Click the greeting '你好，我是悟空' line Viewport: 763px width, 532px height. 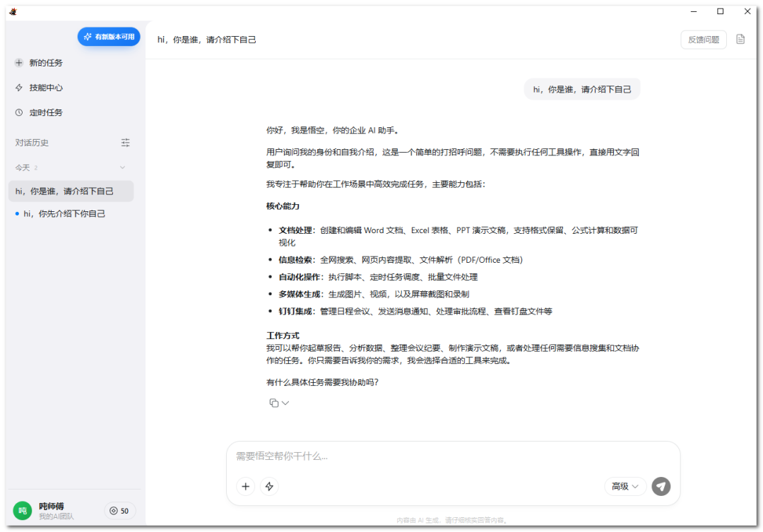[x=333, y=131]
